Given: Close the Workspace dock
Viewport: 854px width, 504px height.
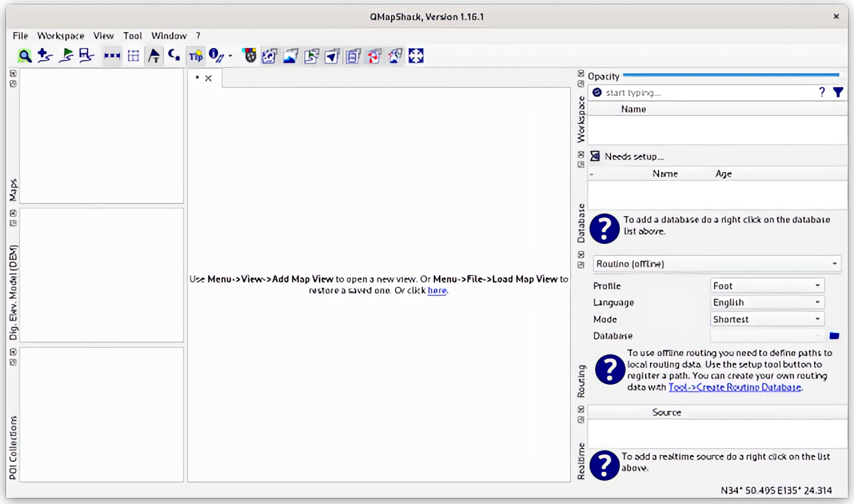Looking at the screenshot, I should click(581, 73).
